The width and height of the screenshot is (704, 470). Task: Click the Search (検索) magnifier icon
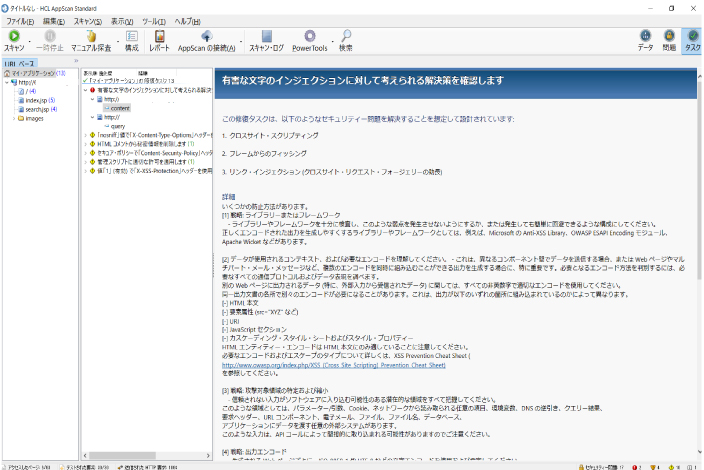(346, 36)
